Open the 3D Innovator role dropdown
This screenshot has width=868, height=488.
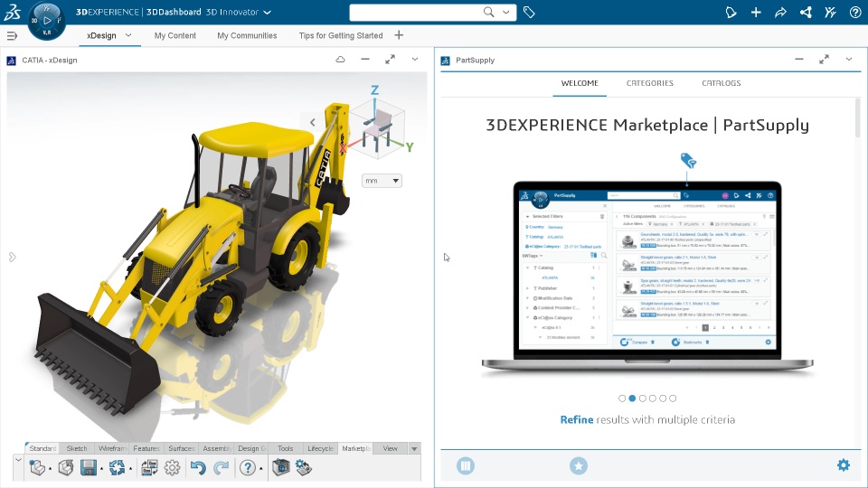(x=268, y=12)
